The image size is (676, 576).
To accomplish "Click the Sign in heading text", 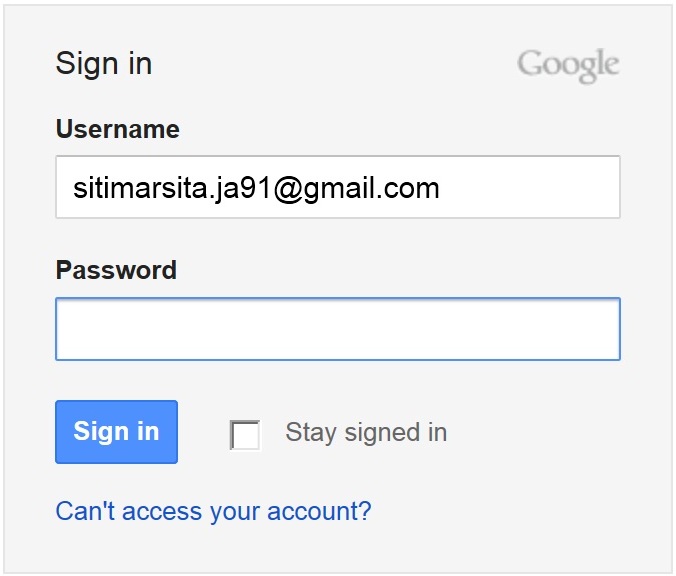I will (104, 64).
